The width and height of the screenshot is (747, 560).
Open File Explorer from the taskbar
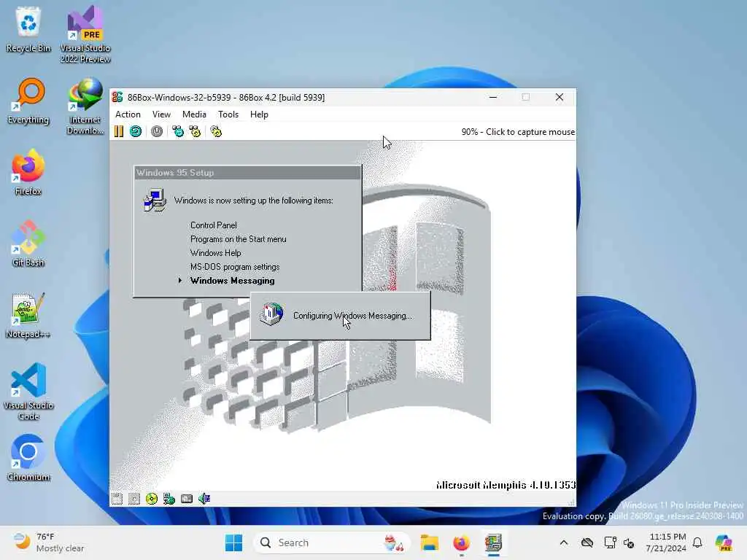point(429,542)
